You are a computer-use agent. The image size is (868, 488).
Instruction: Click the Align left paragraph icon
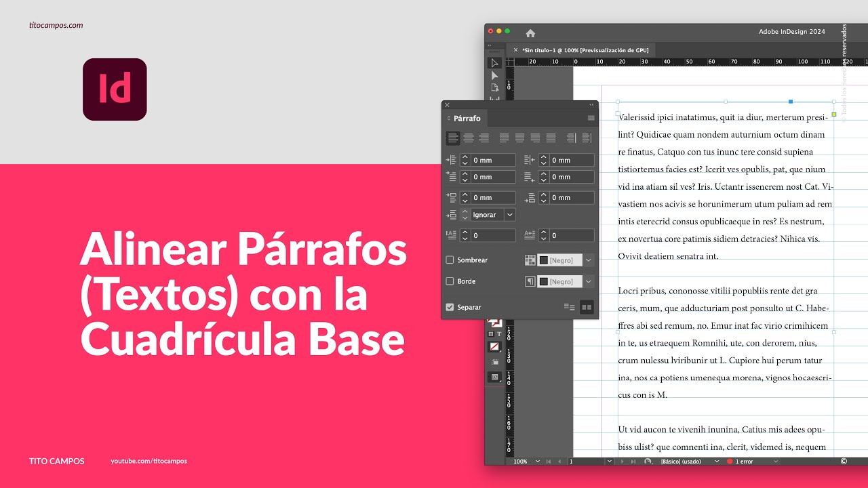[x=453, y=138]
